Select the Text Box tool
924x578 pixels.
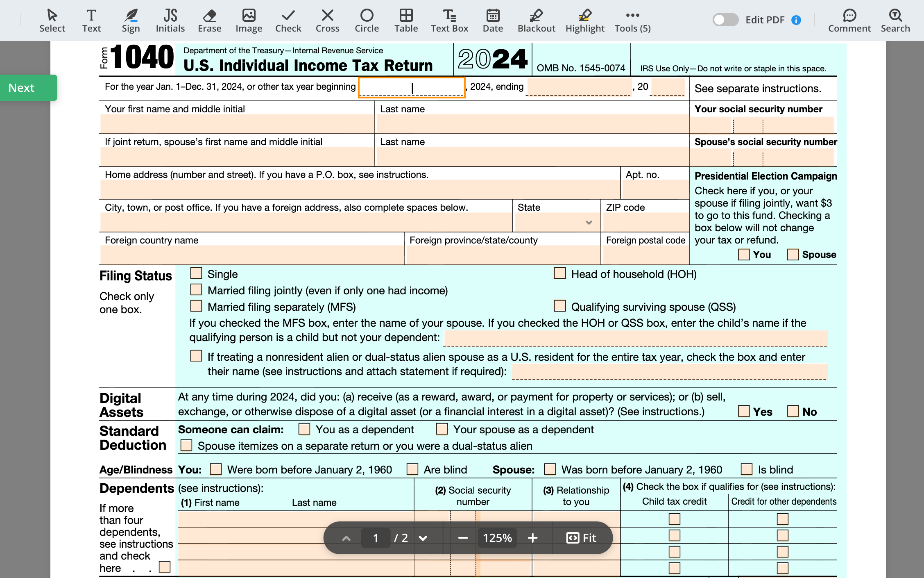click(449, 20)
